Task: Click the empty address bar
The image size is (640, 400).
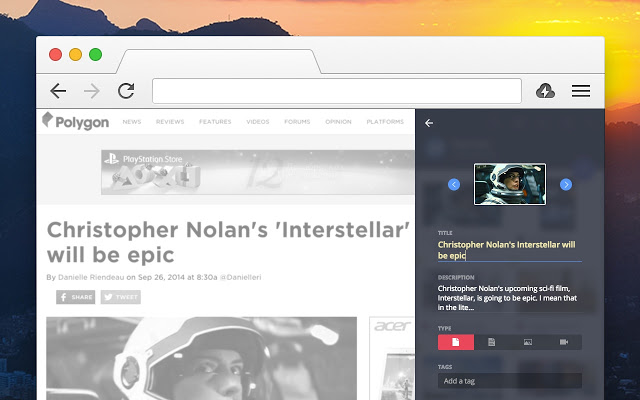Action: click(337, 91)
